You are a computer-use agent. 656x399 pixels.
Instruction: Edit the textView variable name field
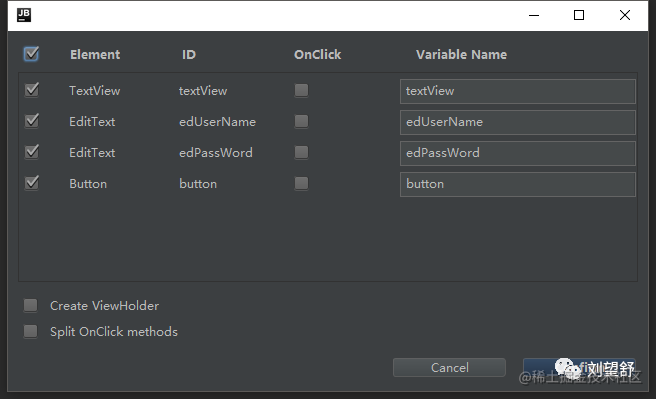pos(518,91)
